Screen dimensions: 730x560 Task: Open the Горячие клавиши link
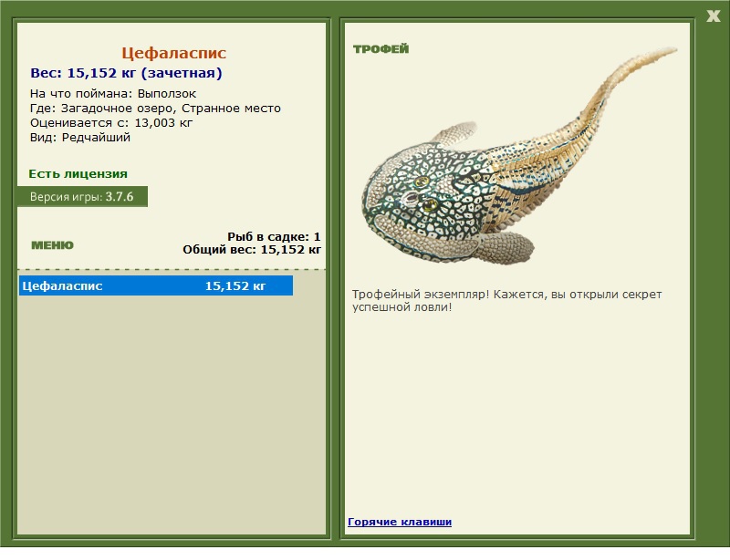click(400, 522)
